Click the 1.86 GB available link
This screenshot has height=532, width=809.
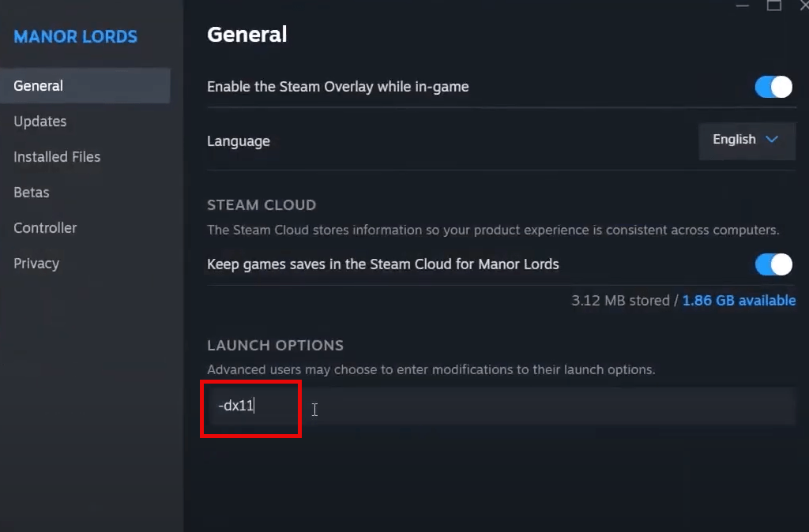(739, 301)
